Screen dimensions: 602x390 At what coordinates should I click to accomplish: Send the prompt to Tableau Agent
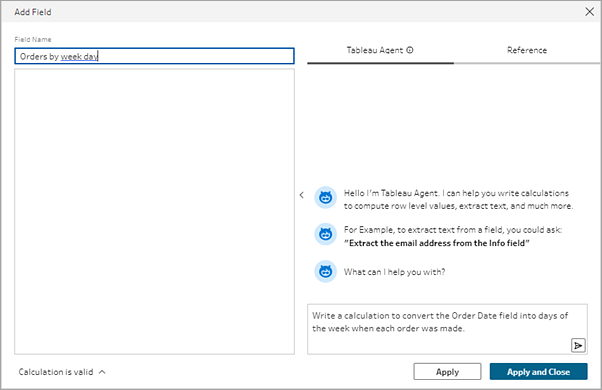click(578, 345)
